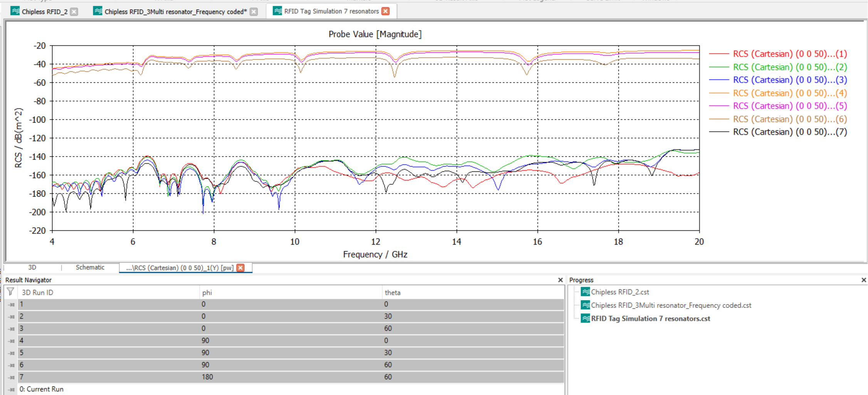Click the icon of Chipless RFID_3Multi resonator project
The width and height of the screenshot is (868, 395).
coord(585,305)
